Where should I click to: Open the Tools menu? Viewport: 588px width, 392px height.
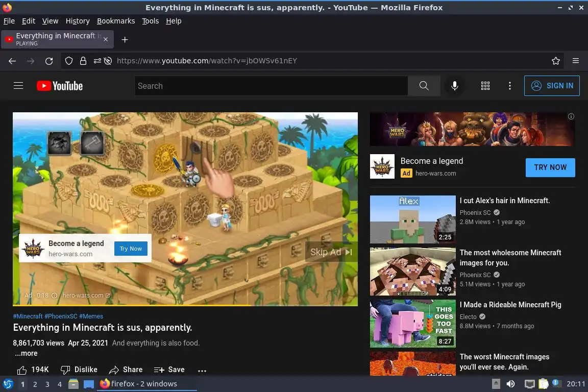pyautogui.click(x=151, y=21)
